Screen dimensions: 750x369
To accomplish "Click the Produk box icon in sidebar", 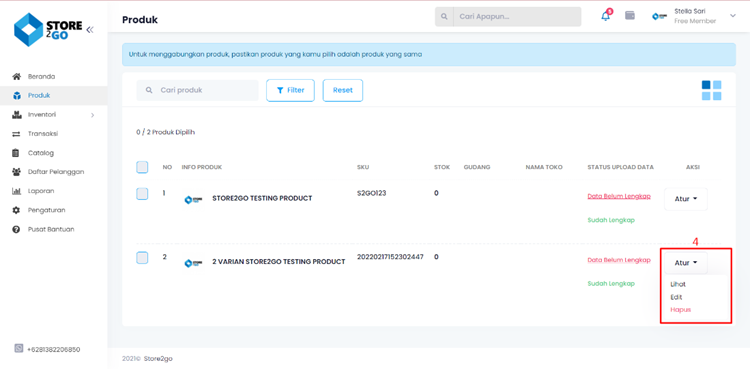I will [17, 96].
